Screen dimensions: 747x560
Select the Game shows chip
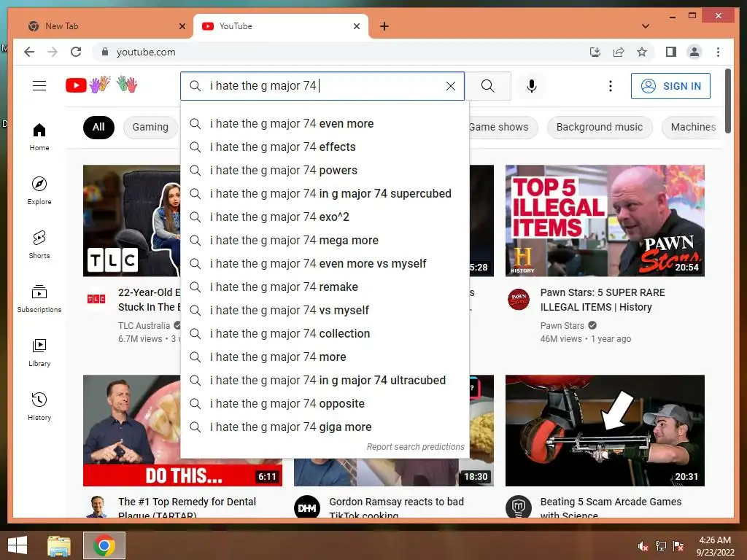pos(499,127)
